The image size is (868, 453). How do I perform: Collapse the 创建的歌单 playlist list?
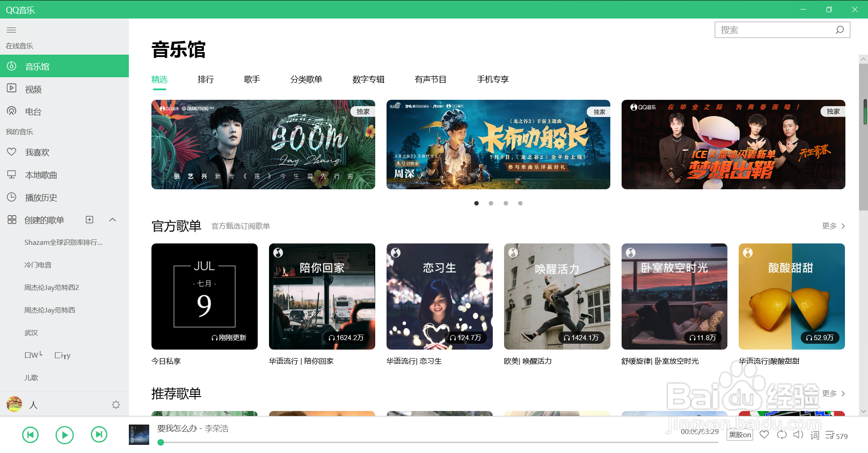pos(112,220)
